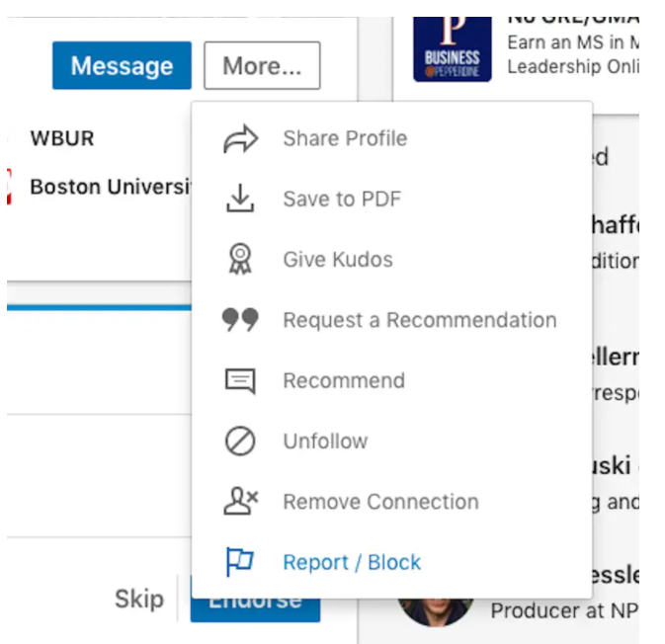The height and width of the screenshot is (644, 665).
Task: Click the Report / Block link
Action: [x=352, y=563]
